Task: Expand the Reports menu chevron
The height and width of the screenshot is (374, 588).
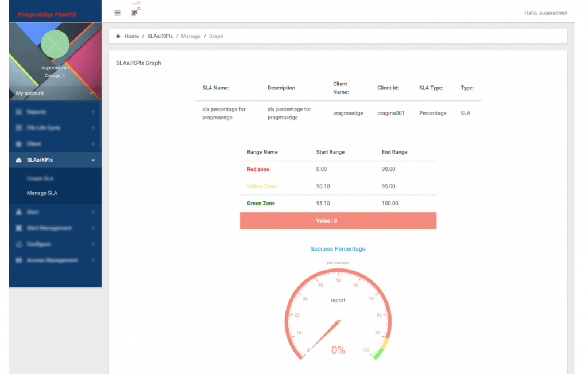Action: pos(93,112)
